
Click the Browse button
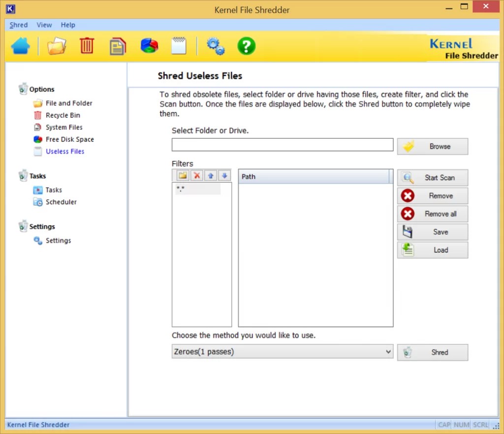(432, 147)
